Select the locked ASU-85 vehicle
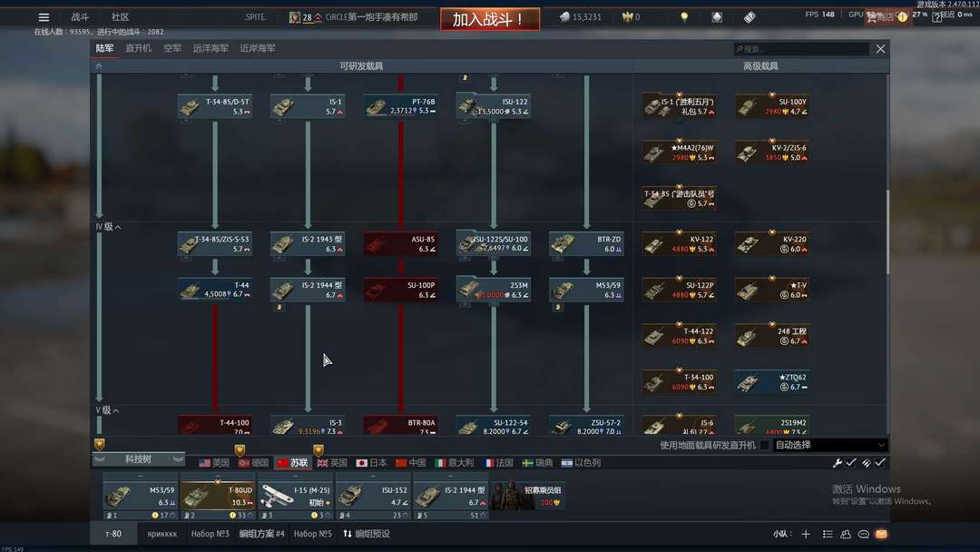Screen dimensions: 980x552 (400, 244)
